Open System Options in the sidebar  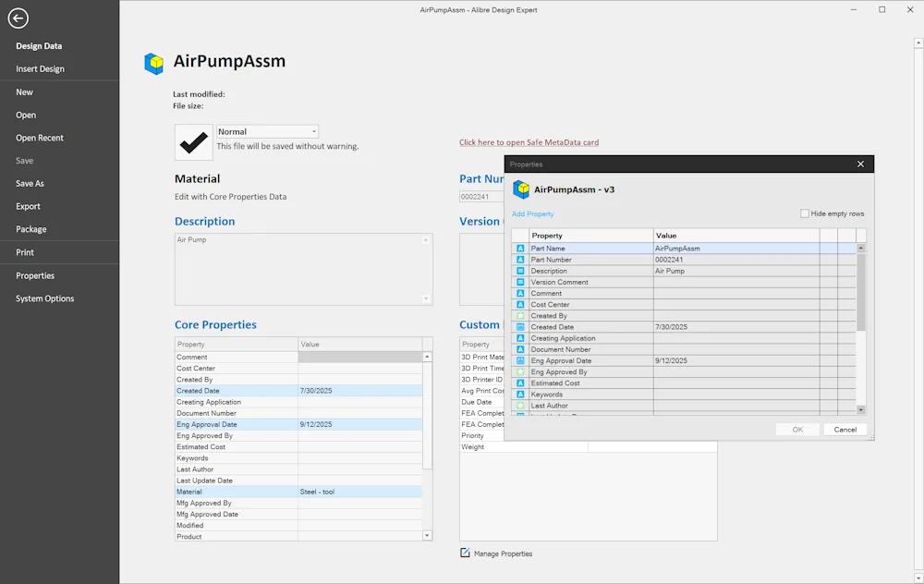[x=44, y=298]
